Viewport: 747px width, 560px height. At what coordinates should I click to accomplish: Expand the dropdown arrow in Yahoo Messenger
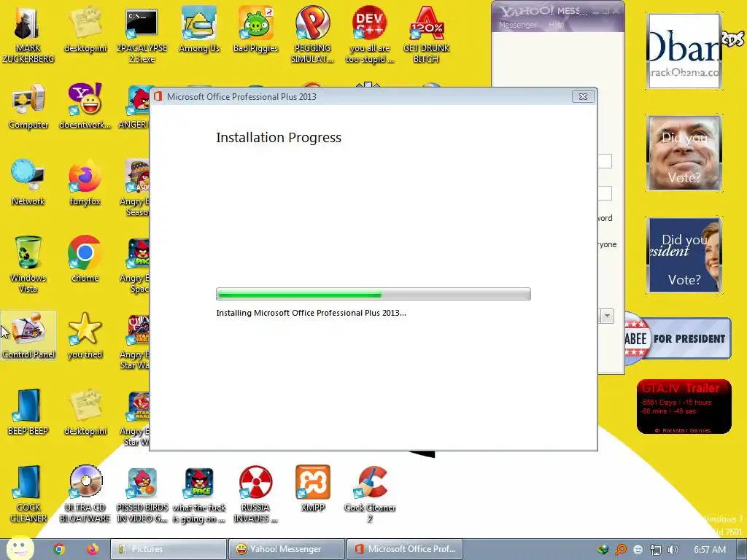coord(607,316)
